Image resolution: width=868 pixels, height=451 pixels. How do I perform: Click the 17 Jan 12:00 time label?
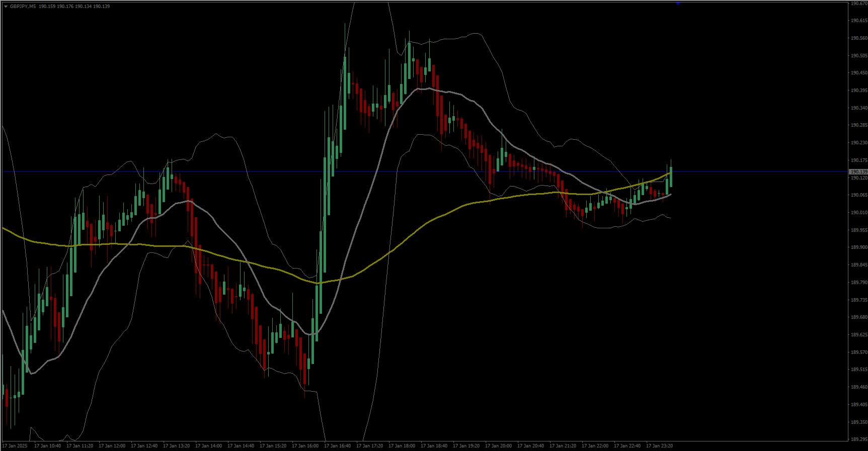[x=112, y=446]
